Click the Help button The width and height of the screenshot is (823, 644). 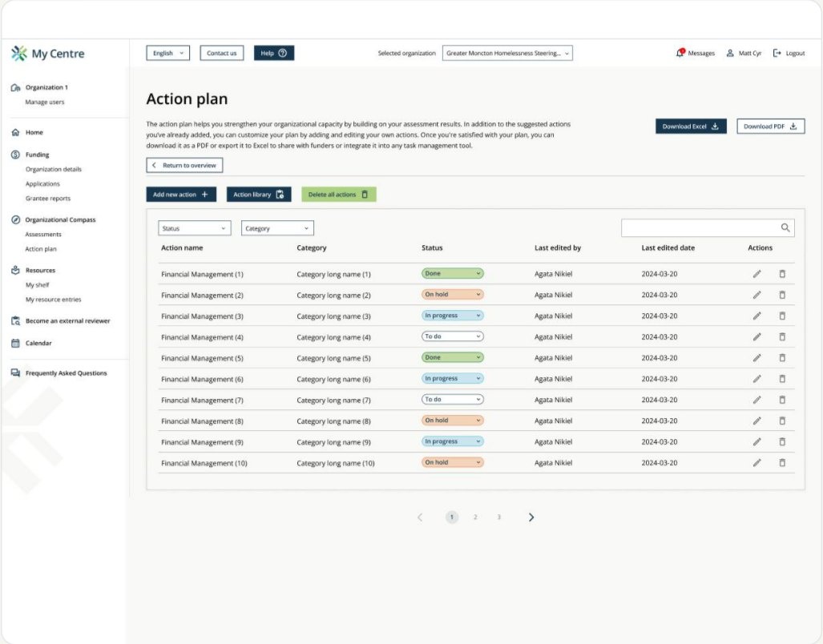click(274, 53)
